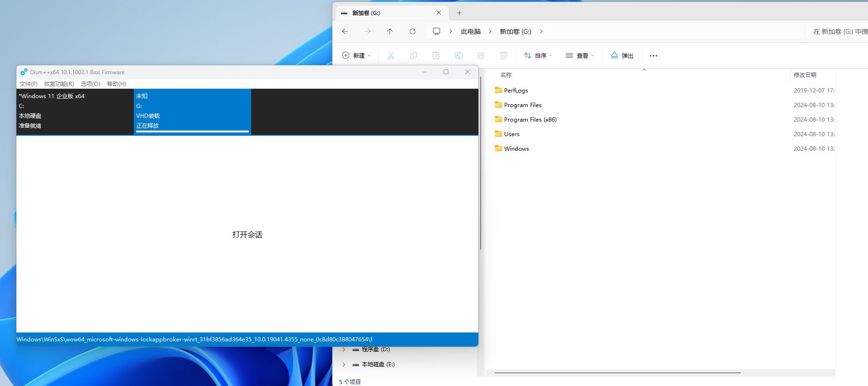Screen dimensions: 868x386
Task: Click the Dism++ gear icon in title bar
Action: (23, 72)
